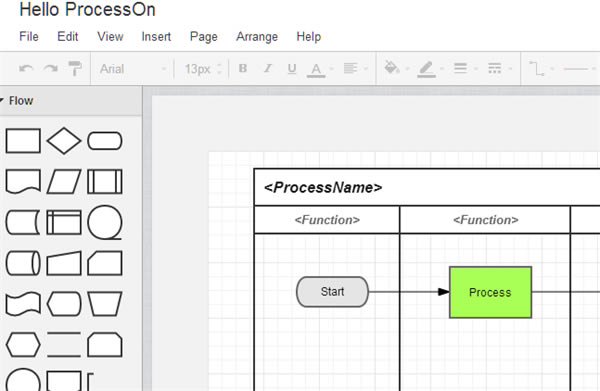Viewport: 600px width, 391px height.
Task: Pick the internal storage shape
Action: coord(64,222)
